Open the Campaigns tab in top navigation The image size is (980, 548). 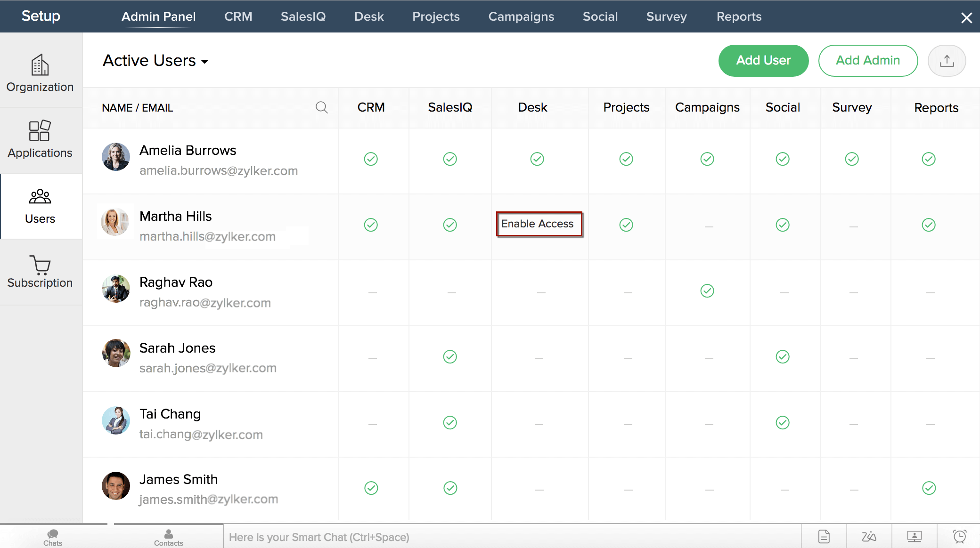pyautogui.click(x=521, y=16)
